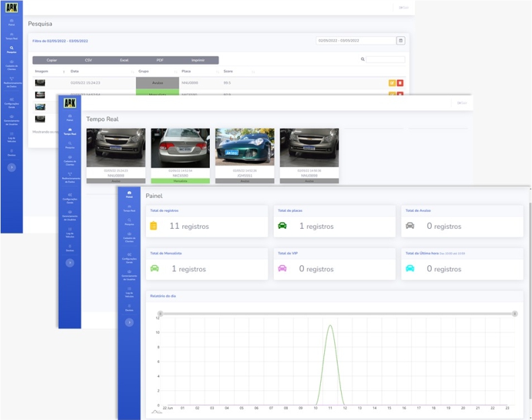Click the PDF export button
Screen dimensions: 532x420
click(x=160, y=60)
